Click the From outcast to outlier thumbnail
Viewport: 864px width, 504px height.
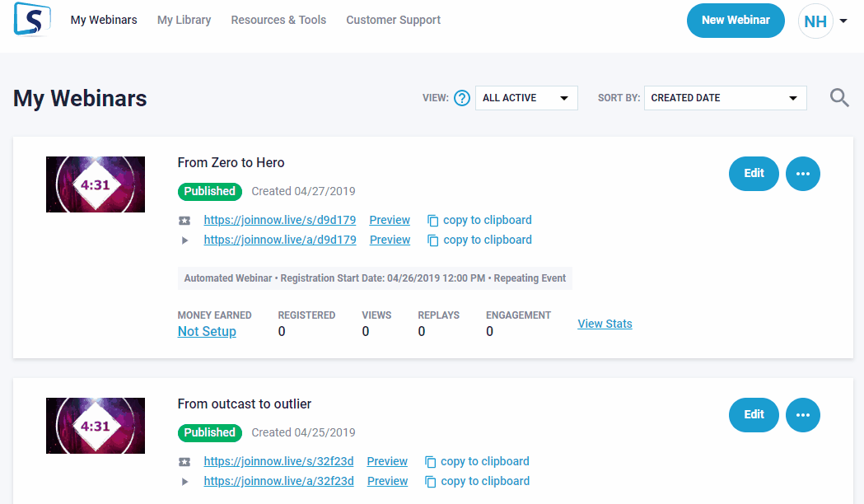96,426
